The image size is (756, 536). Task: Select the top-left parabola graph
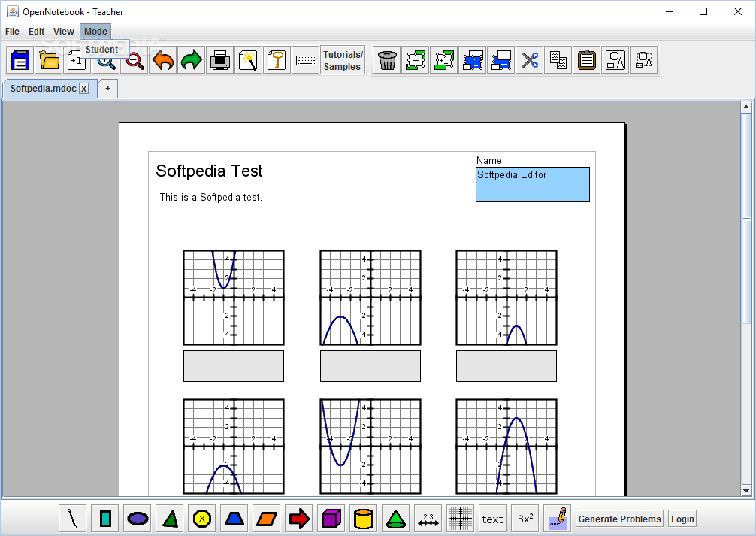tap(234, 298)
